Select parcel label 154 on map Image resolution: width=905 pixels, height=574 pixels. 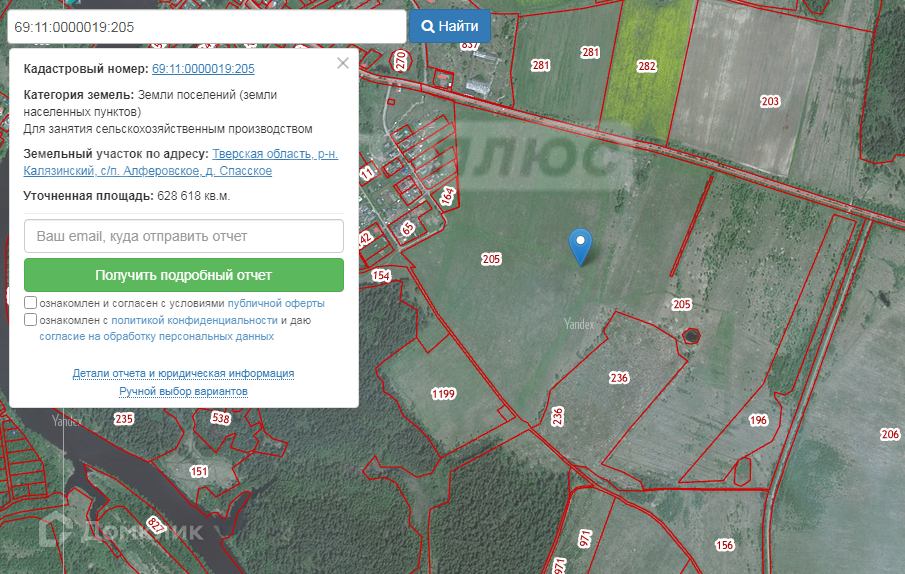381,276
